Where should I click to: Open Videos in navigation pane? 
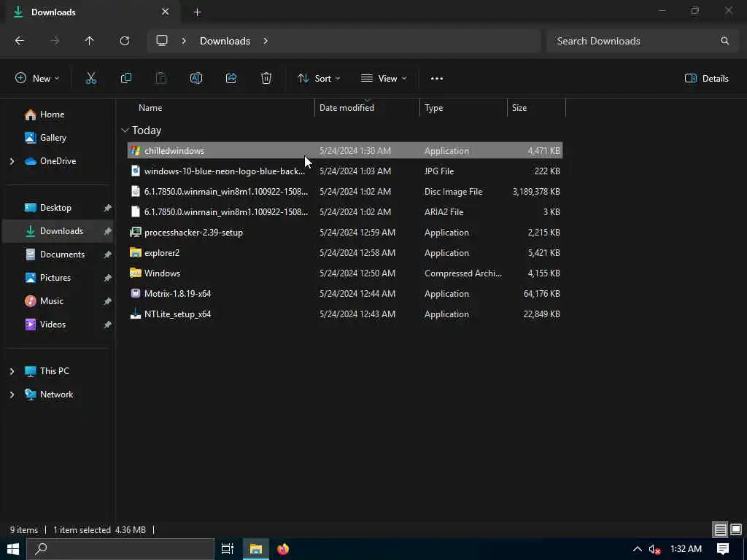click(x=53, y=324)
